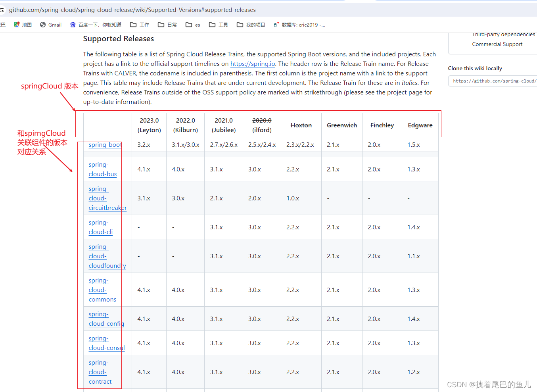Select the Commercial Support sidebar entry

497,44
